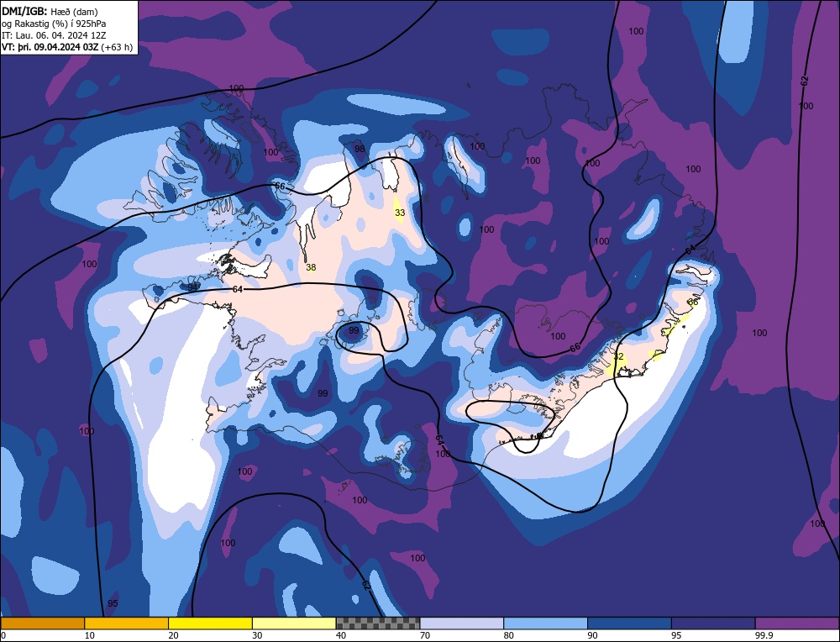Image resolution: width=840 pixels, height=642 pixels.
Task: Click the valid-time line "VT: þri. 09.04.2024 03Z"
Action: point(50,47)
